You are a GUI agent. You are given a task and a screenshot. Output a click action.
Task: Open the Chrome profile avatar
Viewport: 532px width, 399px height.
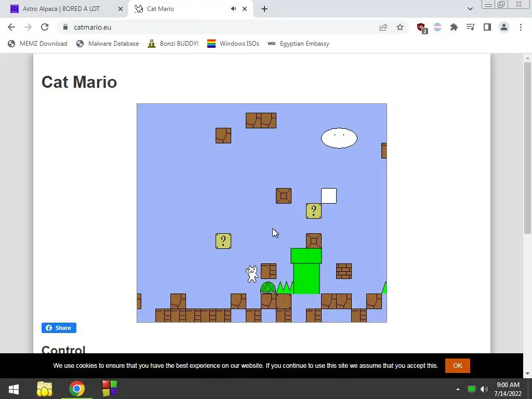click(x=504, y=27)
